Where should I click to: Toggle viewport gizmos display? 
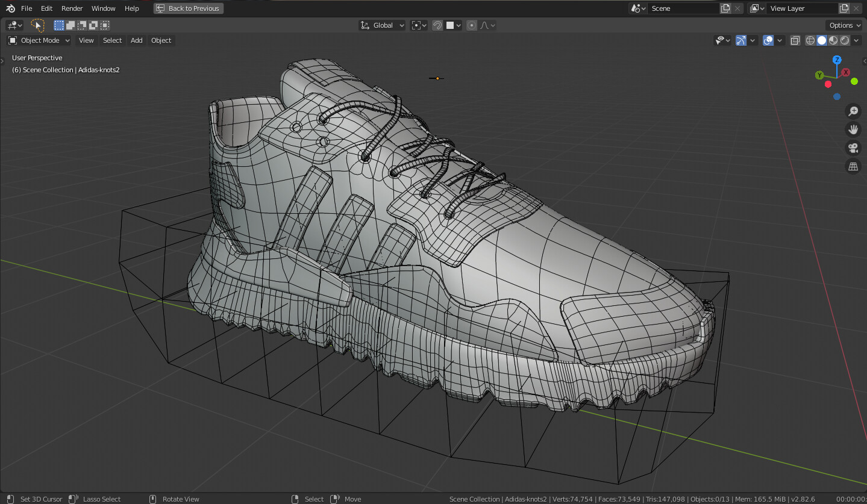[741, 40]
